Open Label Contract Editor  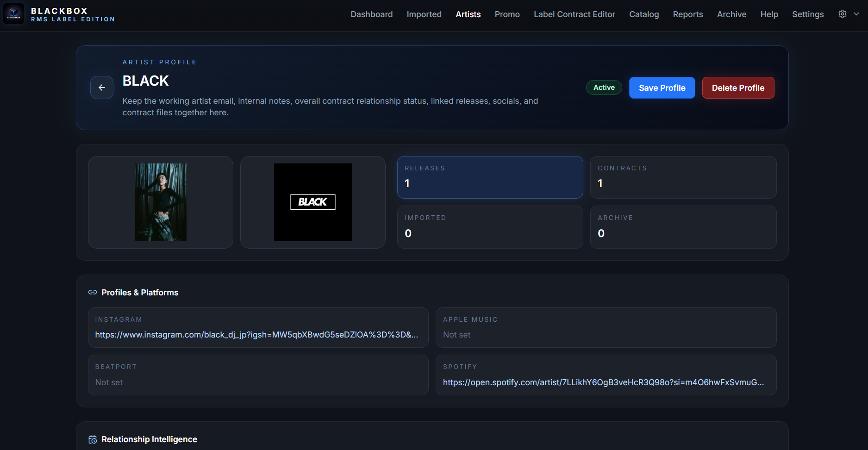pos(574,14)
